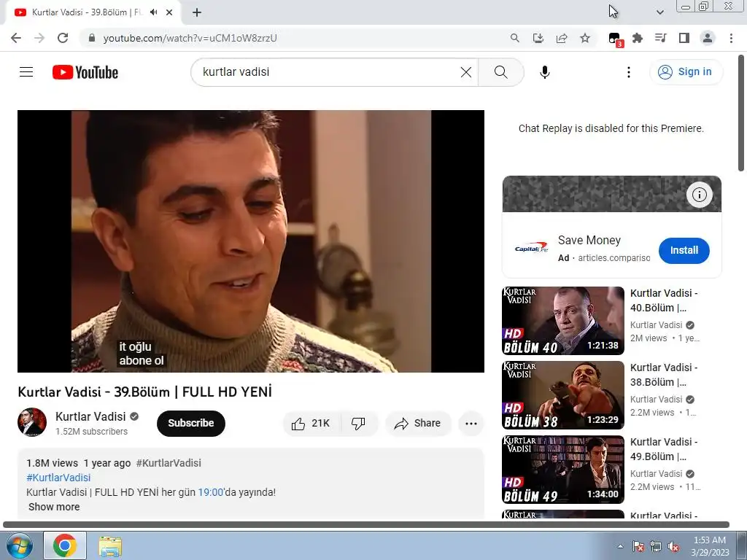Open more actions ellipsis under video
The width and height of the screenshot is (747, 560).
pyautogui.click(x=471, y=424)
